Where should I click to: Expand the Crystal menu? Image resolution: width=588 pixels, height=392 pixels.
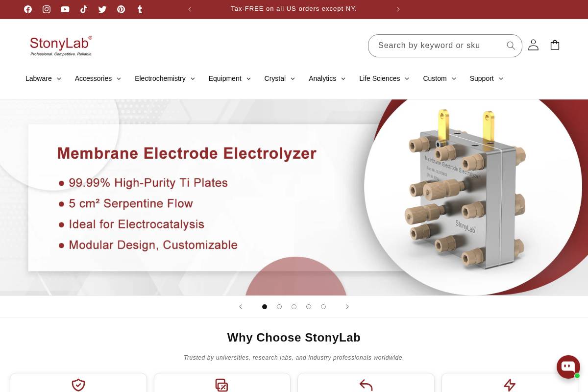click(280, 78)
